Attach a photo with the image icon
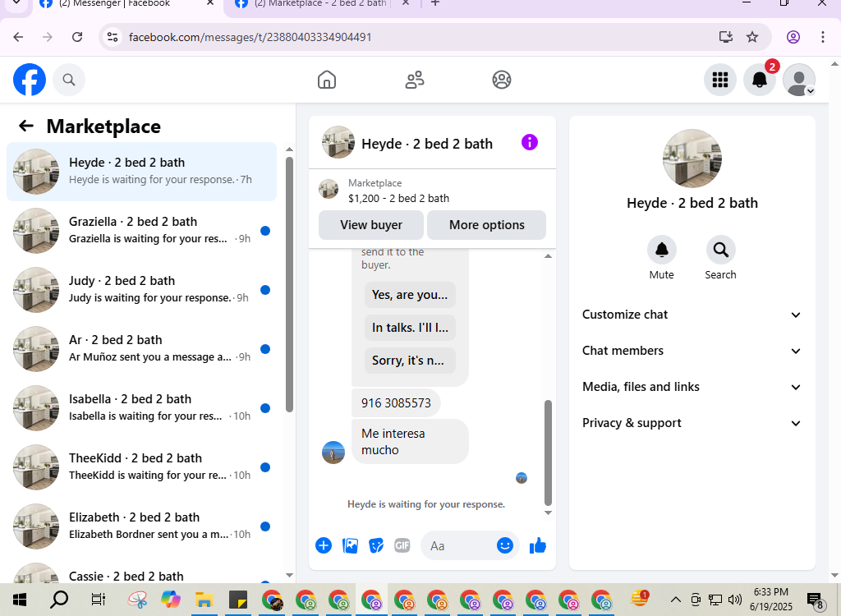Viewport: 841px width, 616px height. pyautogui.click(x=350, y=545)
